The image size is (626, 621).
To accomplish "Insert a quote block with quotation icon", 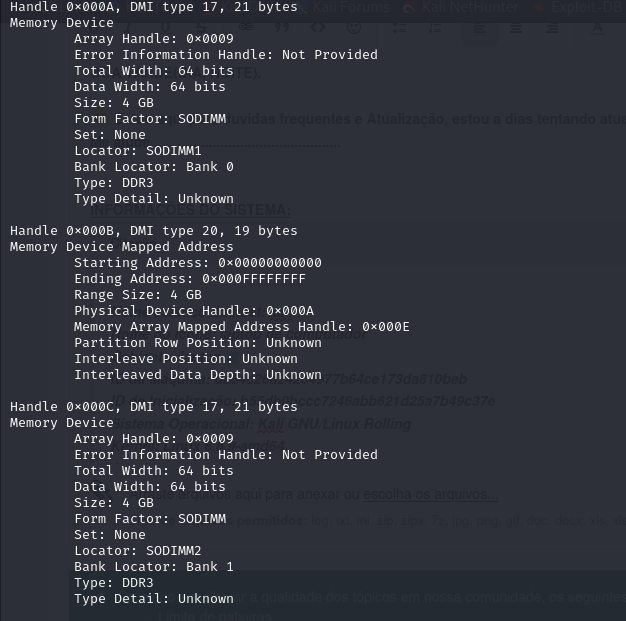I will tap(282, 28).
